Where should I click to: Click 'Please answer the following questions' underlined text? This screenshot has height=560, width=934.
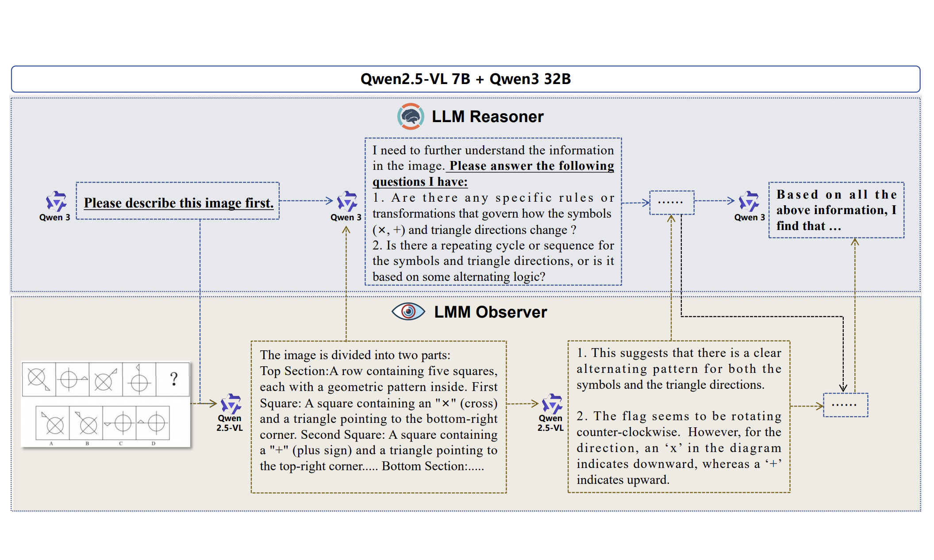click(531, 166)
